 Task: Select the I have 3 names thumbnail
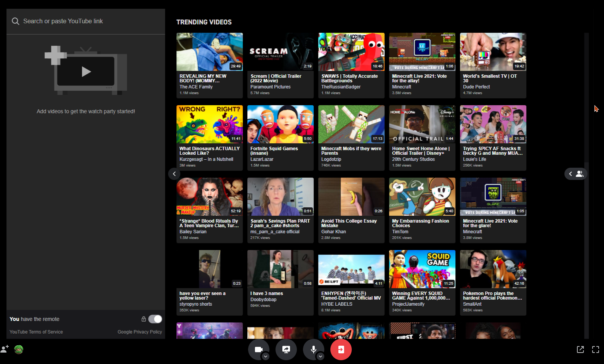[x=280, y=269]
